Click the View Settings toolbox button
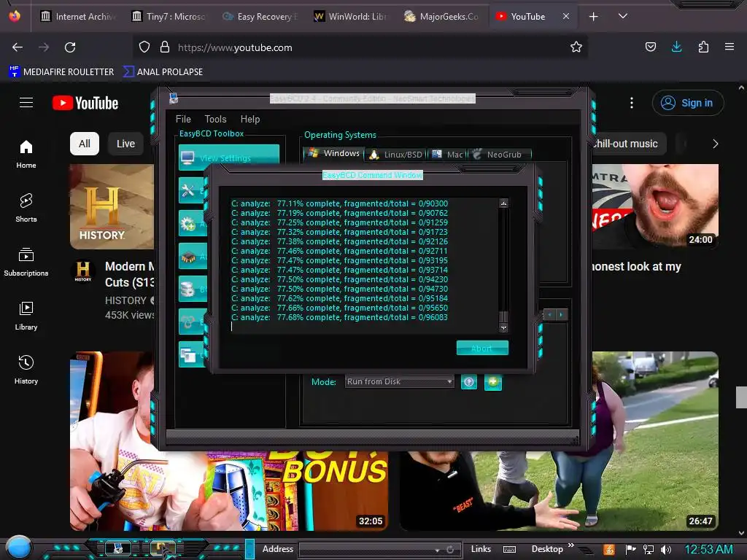The height and width of the screenshot is (560, 747). [x=228, y=157]
